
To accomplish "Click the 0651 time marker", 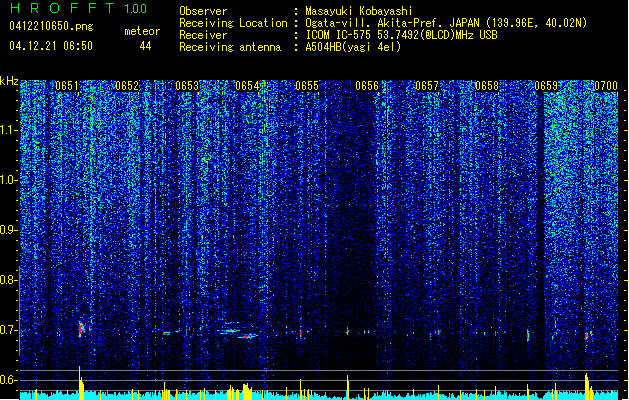I will (x=67, y=86).
